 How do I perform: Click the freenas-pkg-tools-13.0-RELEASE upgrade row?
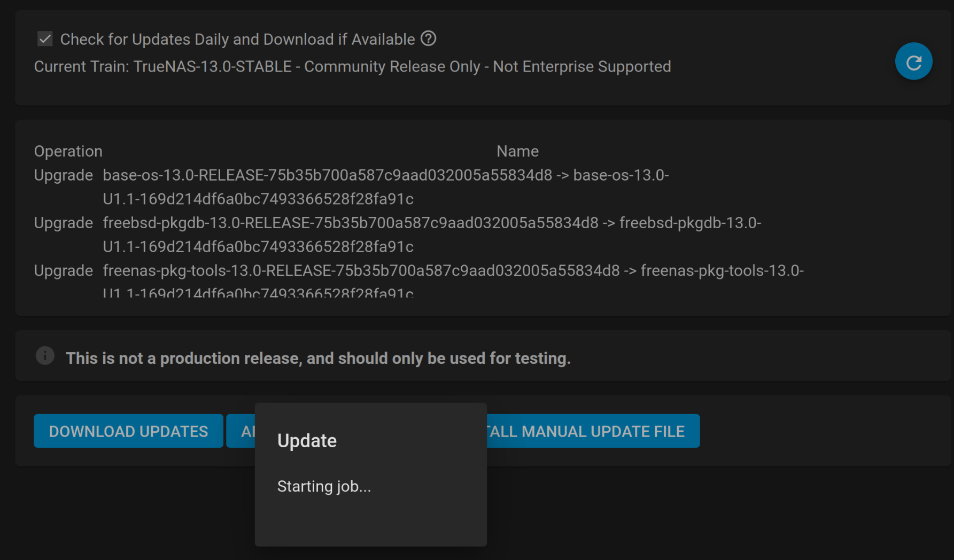pos(419,281)
